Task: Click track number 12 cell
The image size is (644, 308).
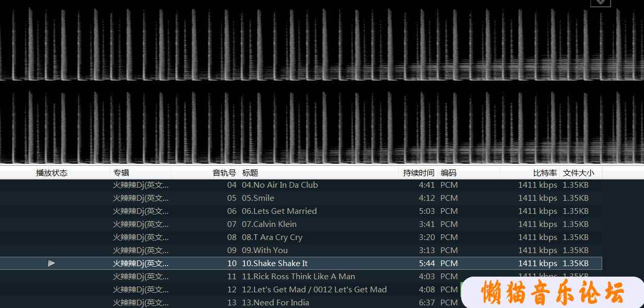Action: click(232, 289)
